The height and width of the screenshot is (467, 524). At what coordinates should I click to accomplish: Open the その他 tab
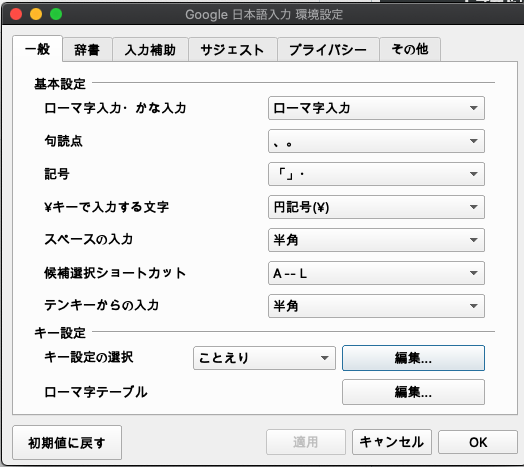(410, 50)
